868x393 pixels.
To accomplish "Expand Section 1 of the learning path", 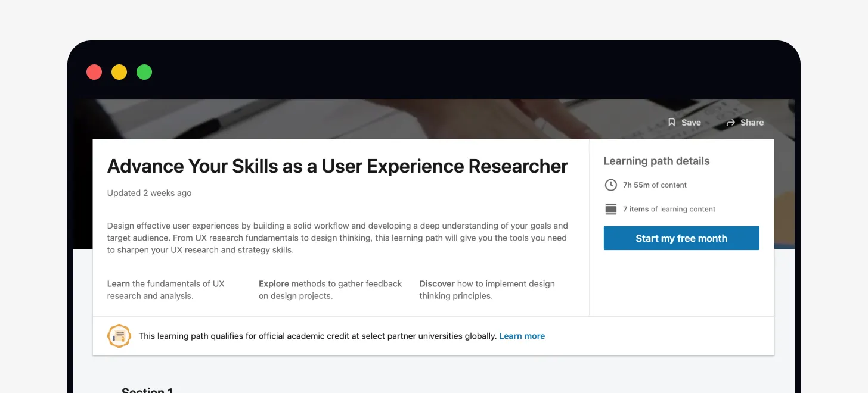I will pos(147,389).
